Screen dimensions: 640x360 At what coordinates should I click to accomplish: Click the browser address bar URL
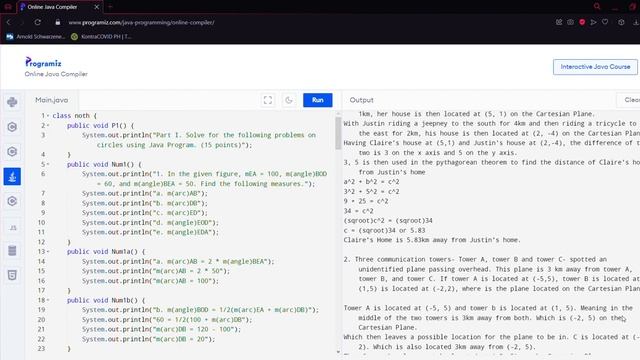(x=141, y=22)
